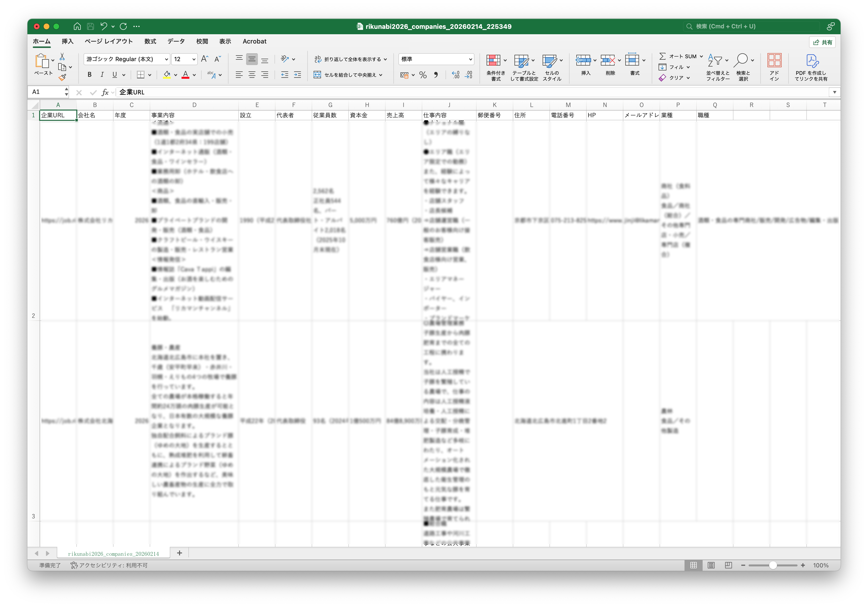
Task: Click the undo arrow icon
Action: point(103,26)
